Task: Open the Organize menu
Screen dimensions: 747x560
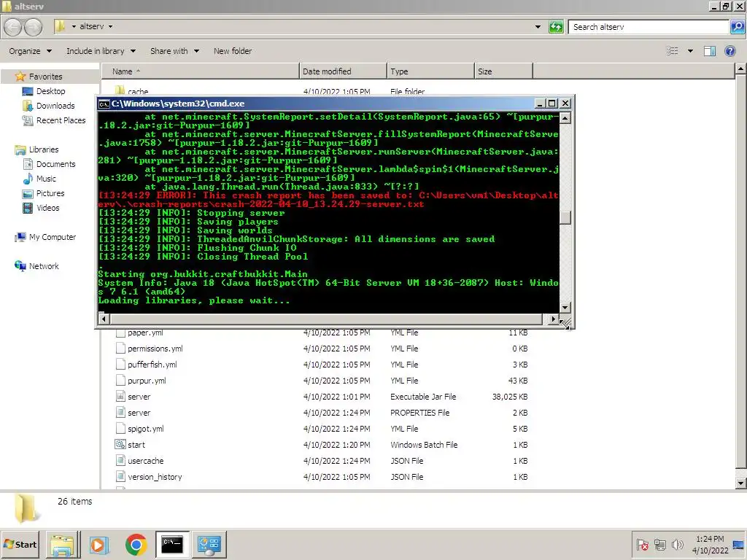Action: click(30, 51)
